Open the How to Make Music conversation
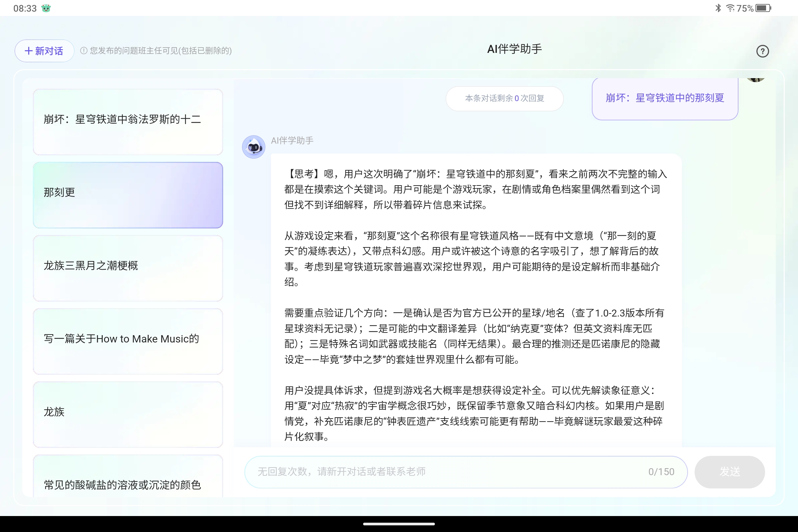Image resolution: width=798 pixels, height=532 pixels. point(128,341)
